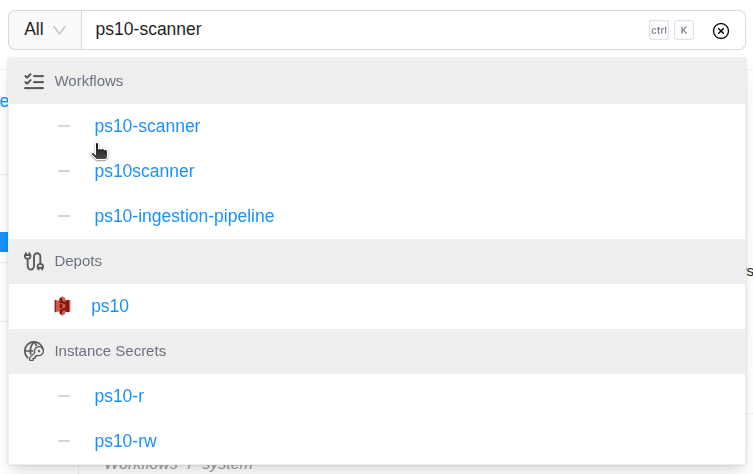Click the dash icon beside ps10scanner
Viewport: 753px width, 474px height.
pyautogui.click(x=64, y=171)
